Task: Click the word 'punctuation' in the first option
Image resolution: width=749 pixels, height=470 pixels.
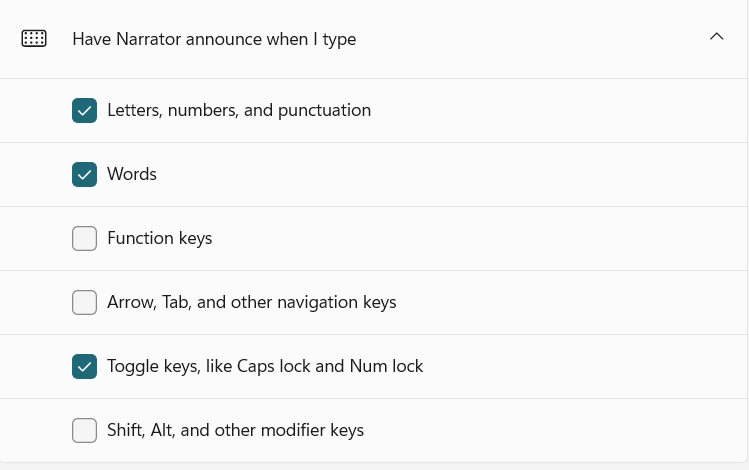Action: (325, 110)
